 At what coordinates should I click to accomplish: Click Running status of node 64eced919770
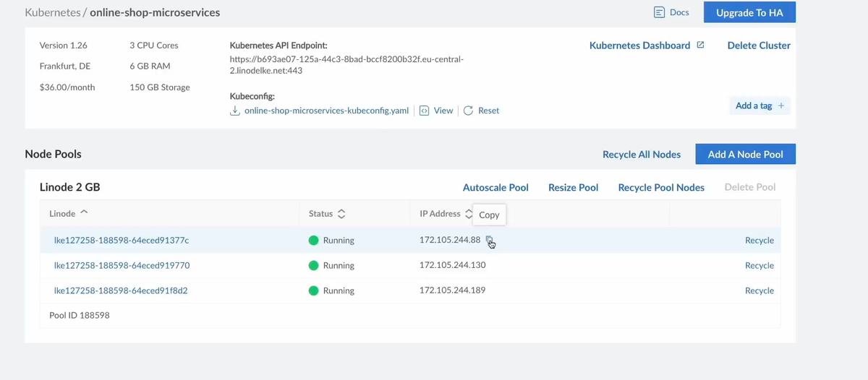(x=331, y=265)
